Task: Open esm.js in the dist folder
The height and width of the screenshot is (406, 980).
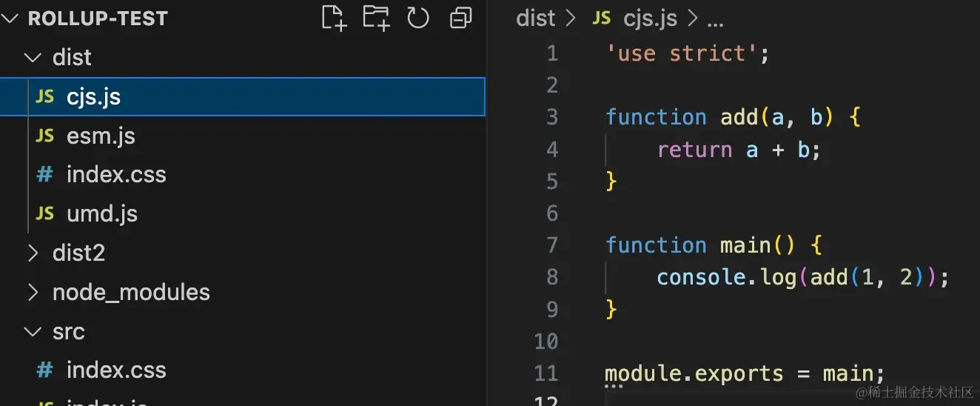Action: coord(101,136)
